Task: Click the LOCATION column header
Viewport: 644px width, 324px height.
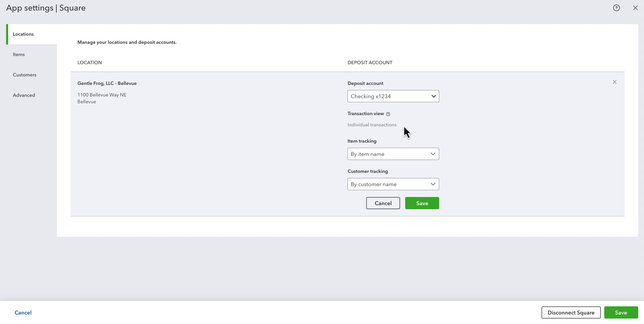Action: tap(90, 62)
